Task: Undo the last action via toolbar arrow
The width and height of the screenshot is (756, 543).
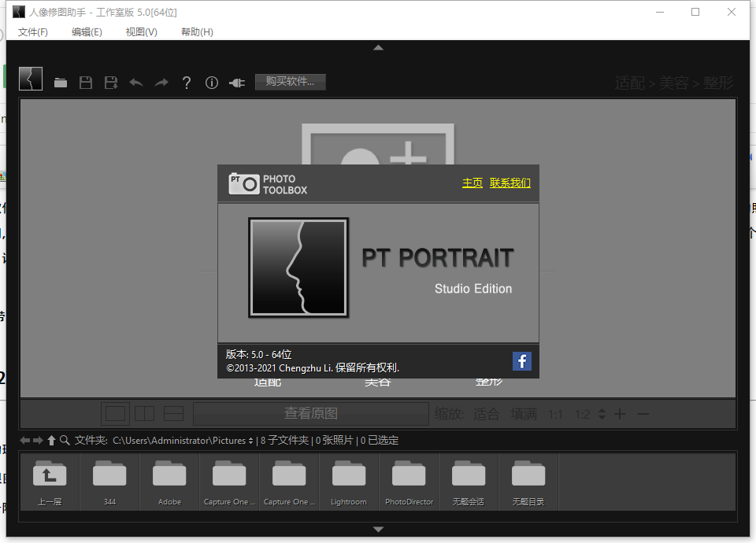Action: [x=135, y=82]
